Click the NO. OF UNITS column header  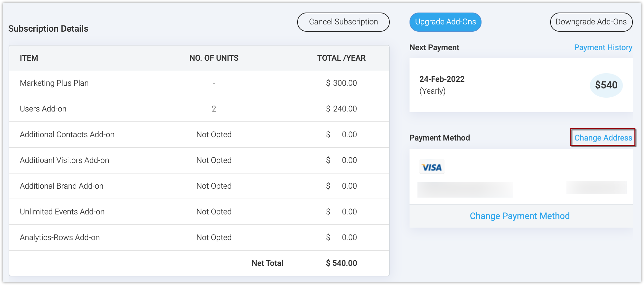click(x=214, y=58)
